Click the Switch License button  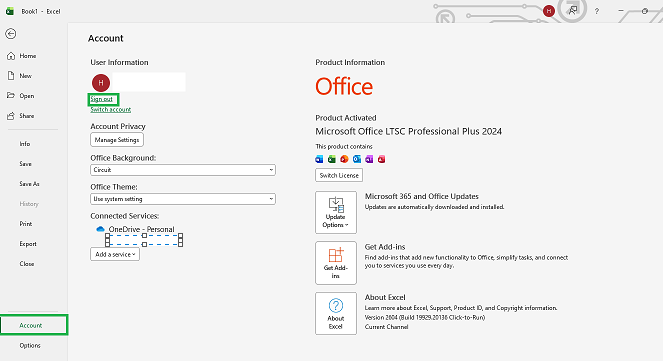point(339,175)
